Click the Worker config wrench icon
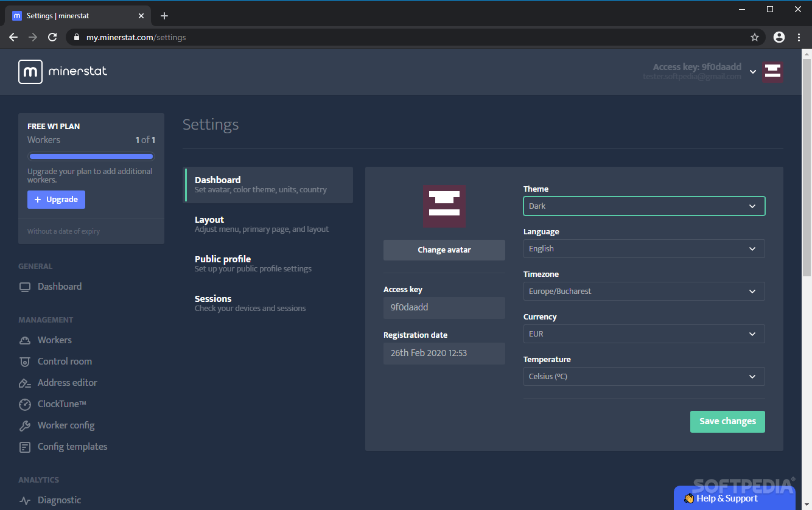812x510 pixels. 25,425
